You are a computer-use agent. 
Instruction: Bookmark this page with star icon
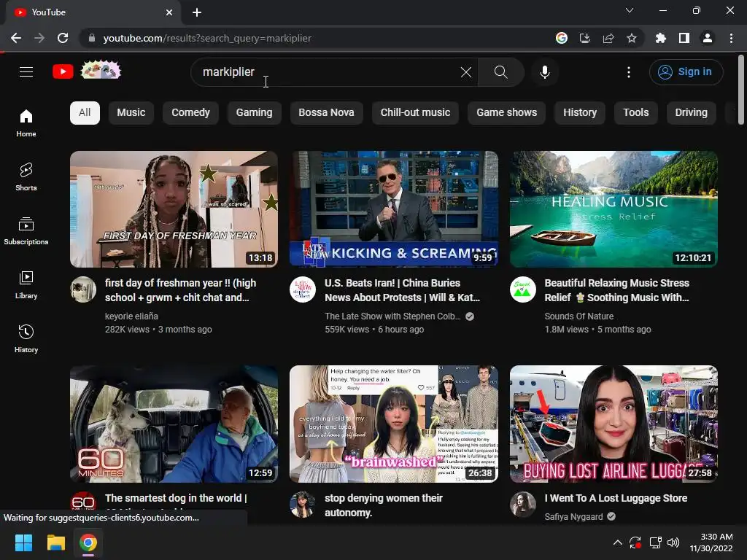coord(632,38)
